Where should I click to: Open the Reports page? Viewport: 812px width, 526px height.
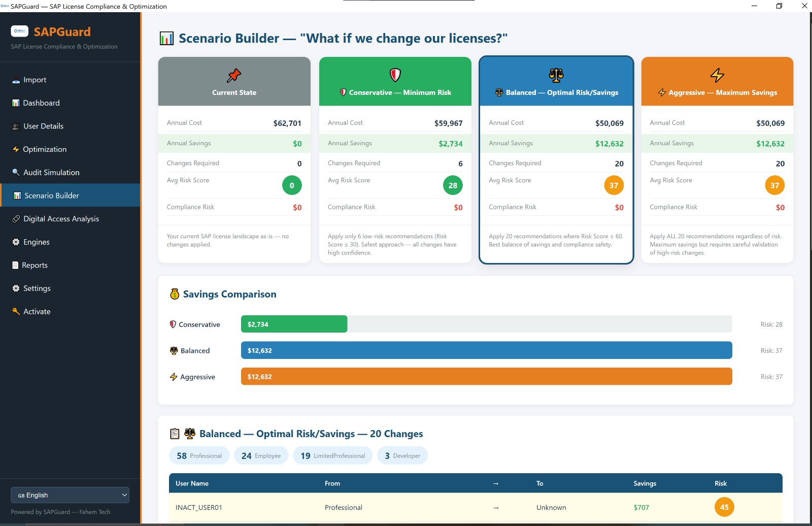click(x=70, y=265)
